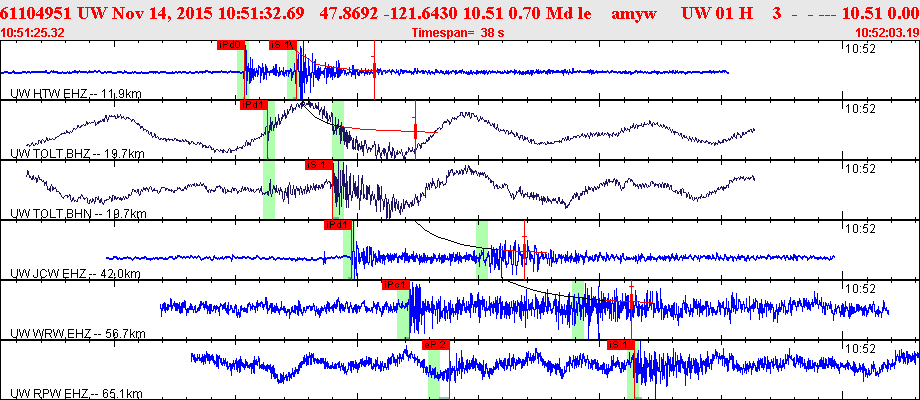Click the red coda marker on HTW trace
The image size is (920, 400).
point(374,70)
